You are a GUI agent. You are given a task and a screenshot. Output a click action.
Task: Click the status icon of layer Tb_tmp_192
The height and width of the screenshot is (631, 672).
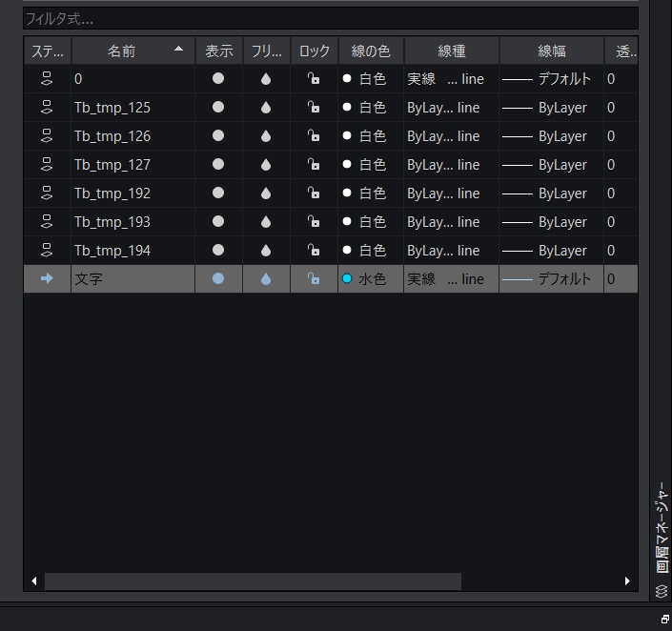click(47, 193)
